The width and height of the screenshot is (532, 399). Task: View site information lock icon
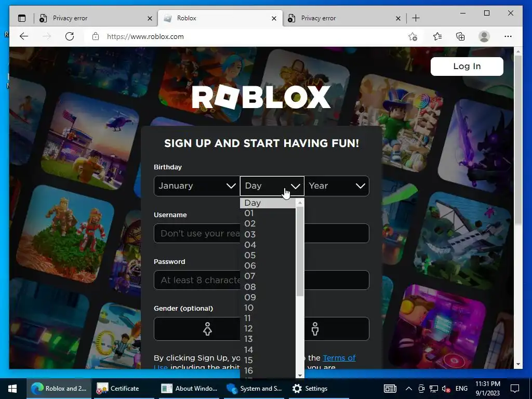pyautogui.click(x=96, y=36)
